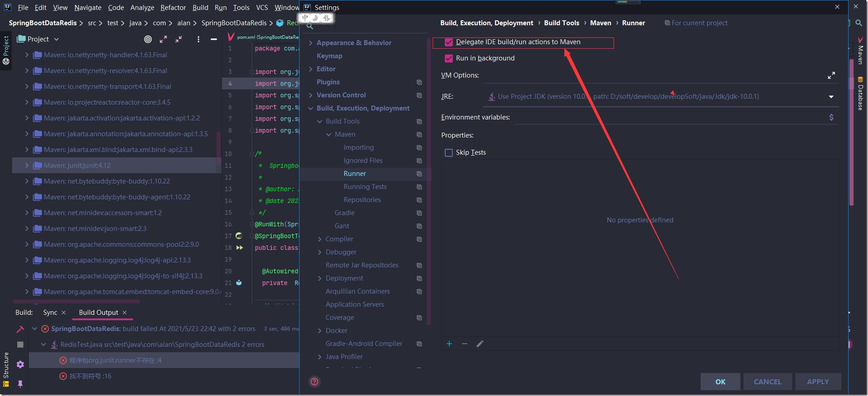
Task: Expand Compiler settings node
Action: point(319,239)
